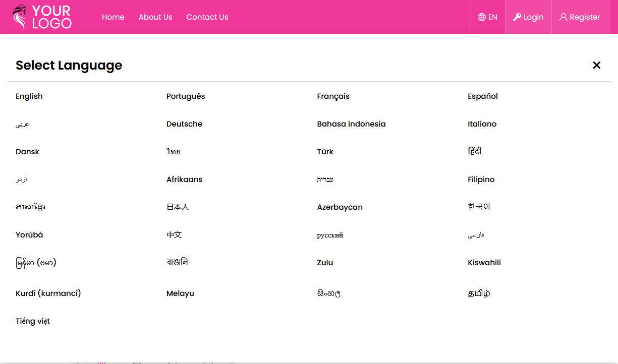The image size is (618, 364).
Task: Select Arabic (عربى) language
Action: click(23, 124)
